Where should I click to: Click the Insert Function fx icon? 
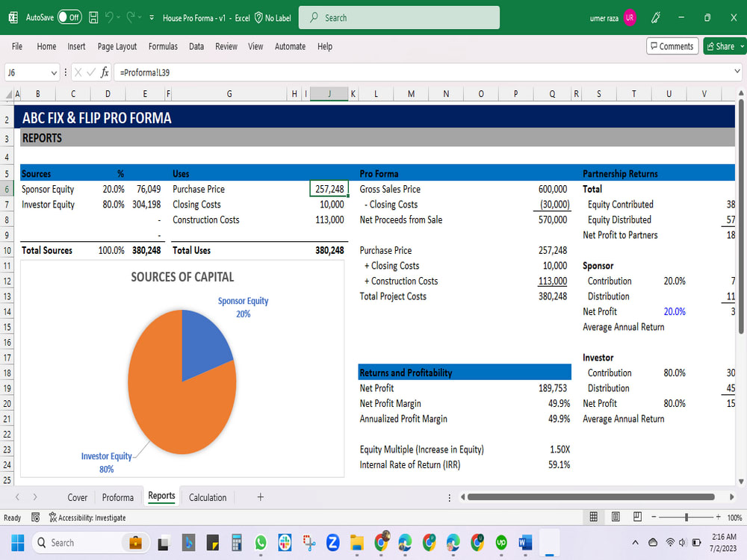click(x=105, y=72)
